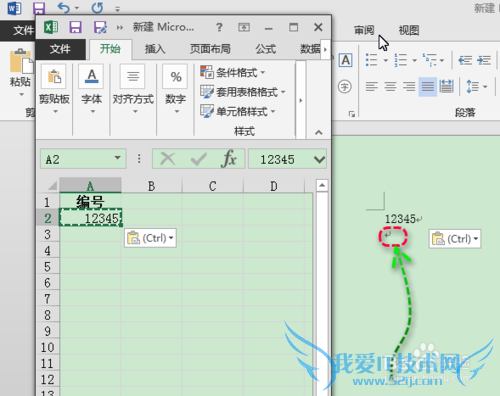Open Word paste options (Ctrl) dropdown
The width and height of the screenshot is (500, 396).
click(455, 239)
